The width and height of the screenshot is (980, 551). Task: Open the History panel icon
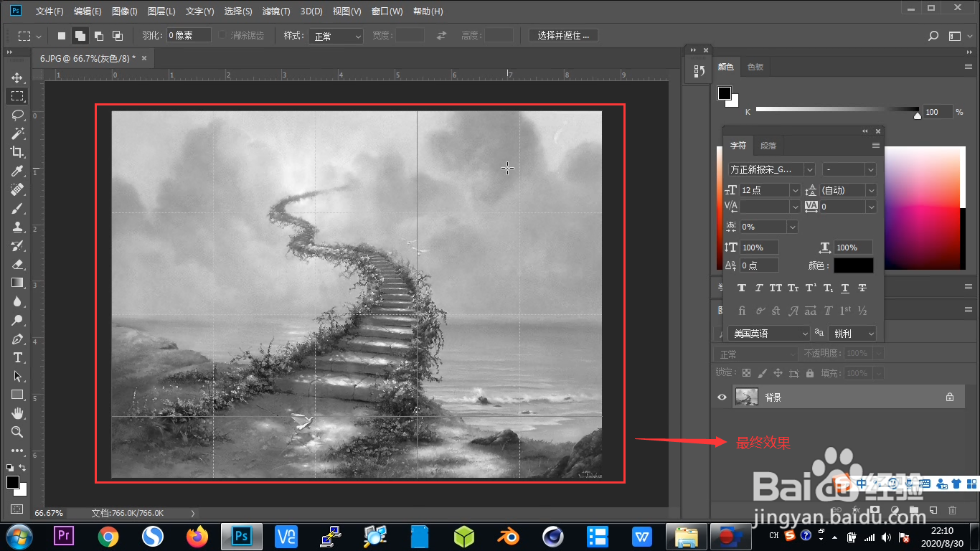699,71
